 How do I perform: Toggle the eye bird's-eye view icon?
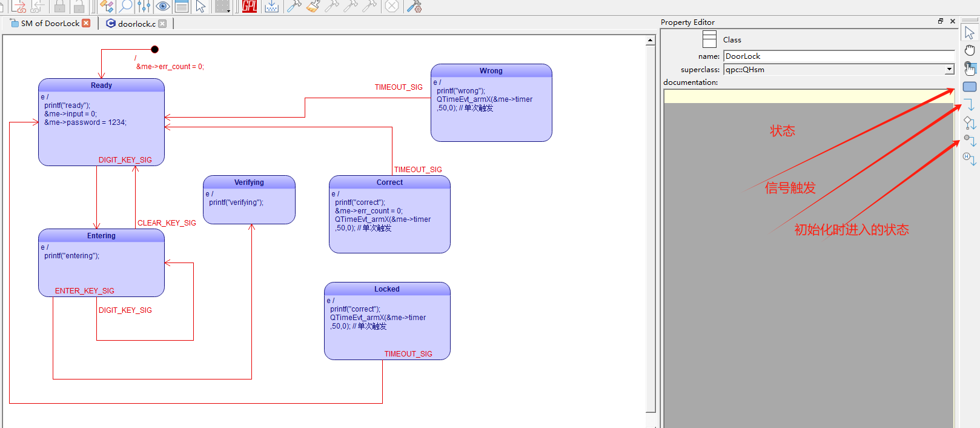(163, 7)
